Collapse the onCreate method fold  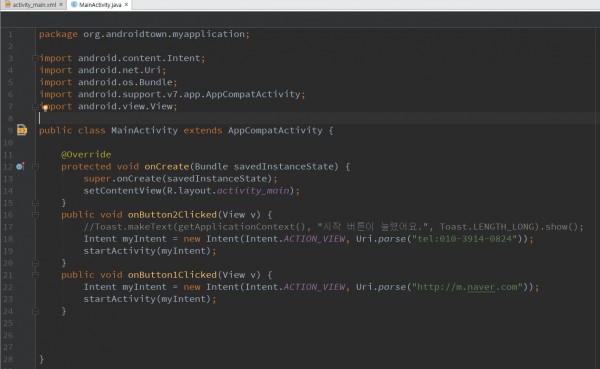35,167
